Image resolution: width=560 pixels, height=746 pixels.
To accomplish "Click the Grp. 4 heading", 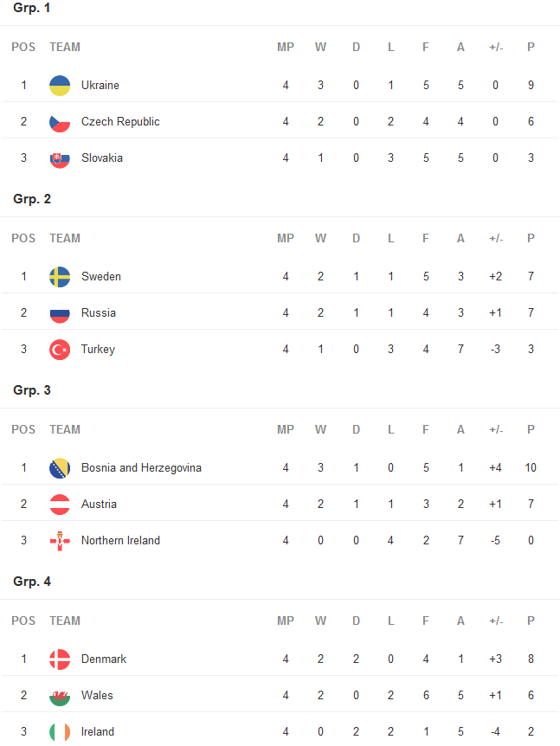I will [x=32, y=582].
